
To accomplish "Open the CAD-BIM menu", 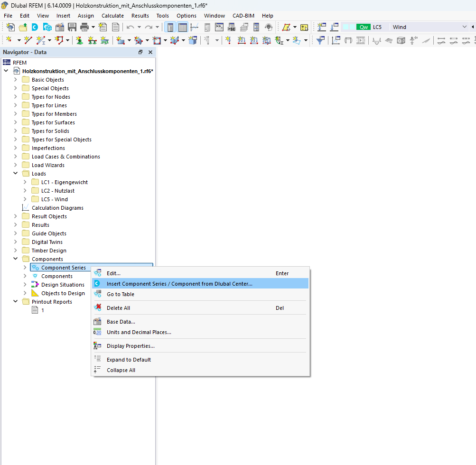I will (243, 16).
